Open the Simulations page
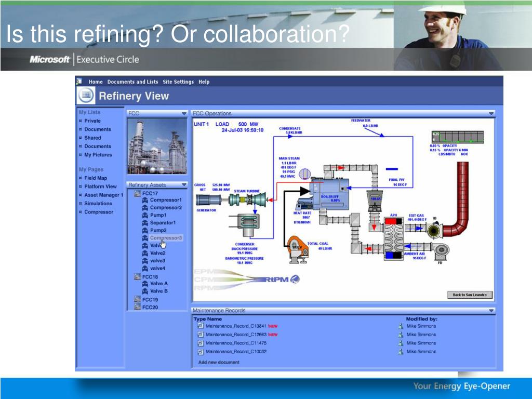The image size is (532, 399). 98,203
